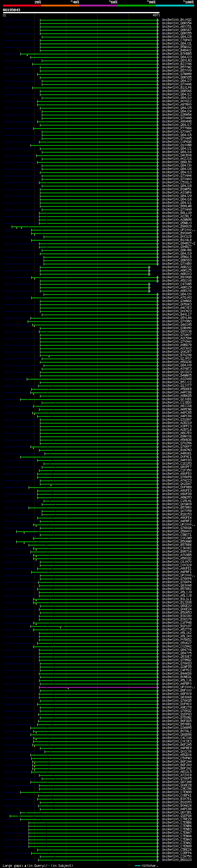Click the green segment of the identity color scale
This screenshot has height=868, width=197.
pos(137,6)
